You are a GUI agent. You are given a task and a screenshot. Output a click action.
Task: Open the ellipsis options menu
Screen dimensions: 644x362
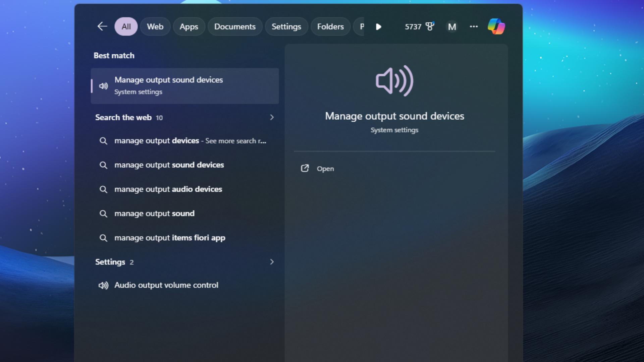(474, 26)
